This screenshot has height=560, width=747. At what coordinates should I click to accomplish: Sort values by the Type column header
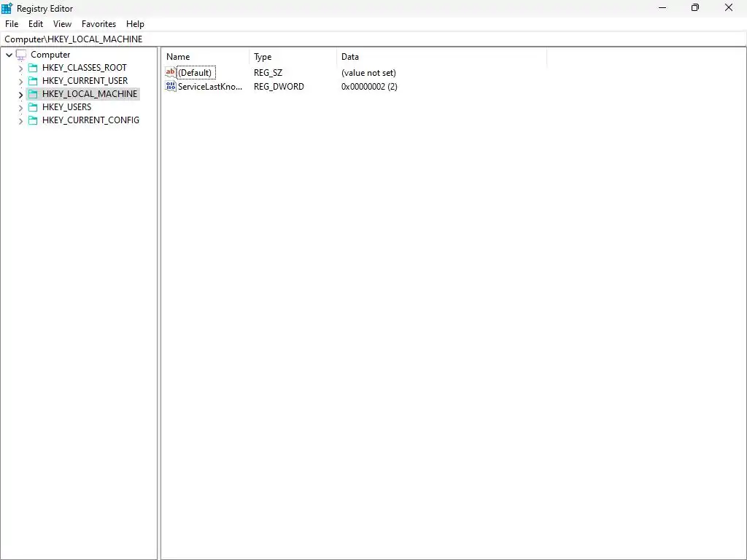(x=293, y=57)
